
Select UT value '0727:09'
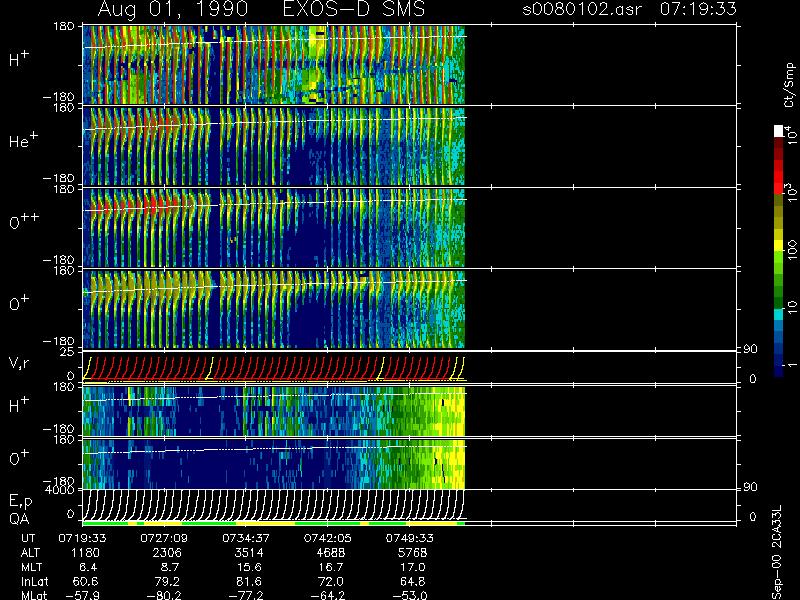[164, 538]
